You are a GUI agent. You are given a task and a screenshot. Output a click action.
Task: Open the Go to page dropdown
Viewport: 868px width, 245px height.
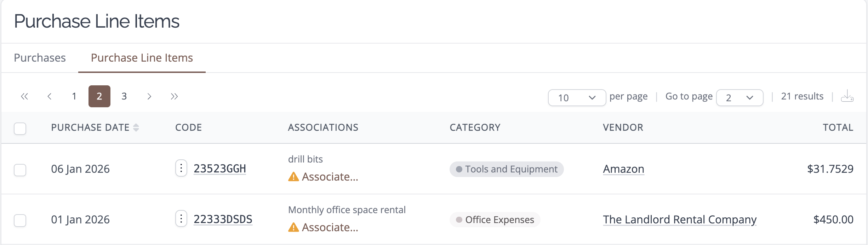click(x=740, y=98)
